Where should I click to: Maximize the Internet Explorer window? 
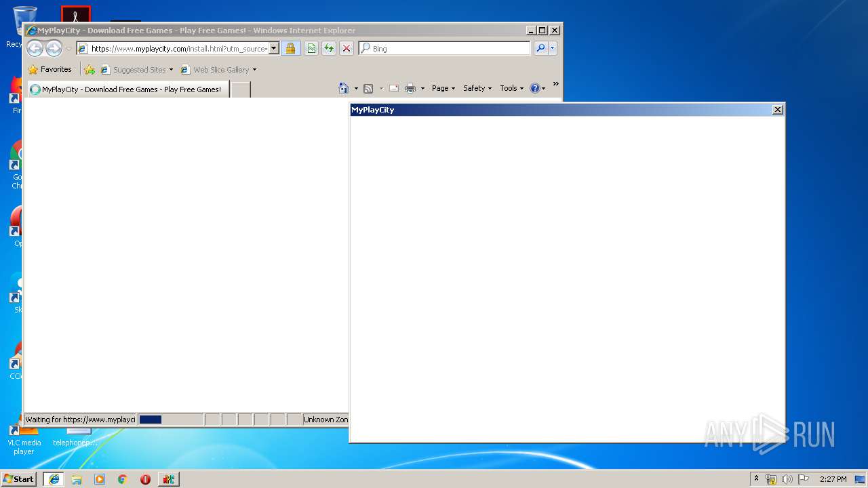click(x=542, y=30)
